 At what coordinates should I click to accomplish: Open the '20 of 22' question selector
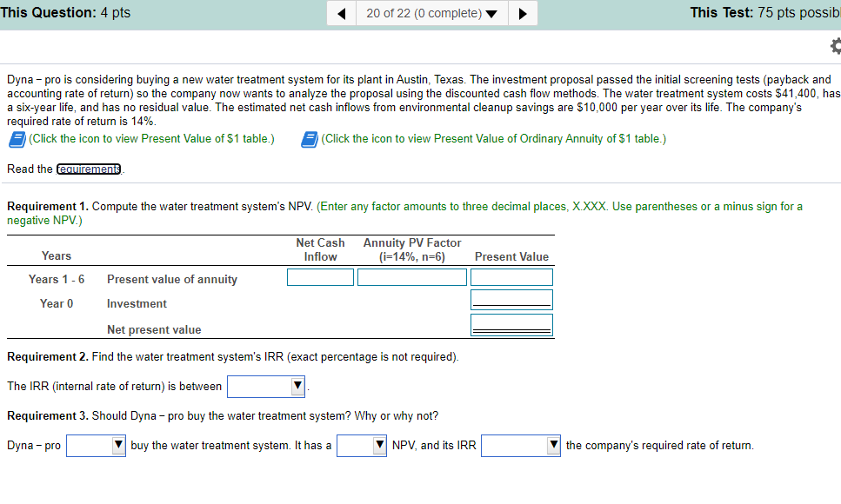[x=431, y=13]
